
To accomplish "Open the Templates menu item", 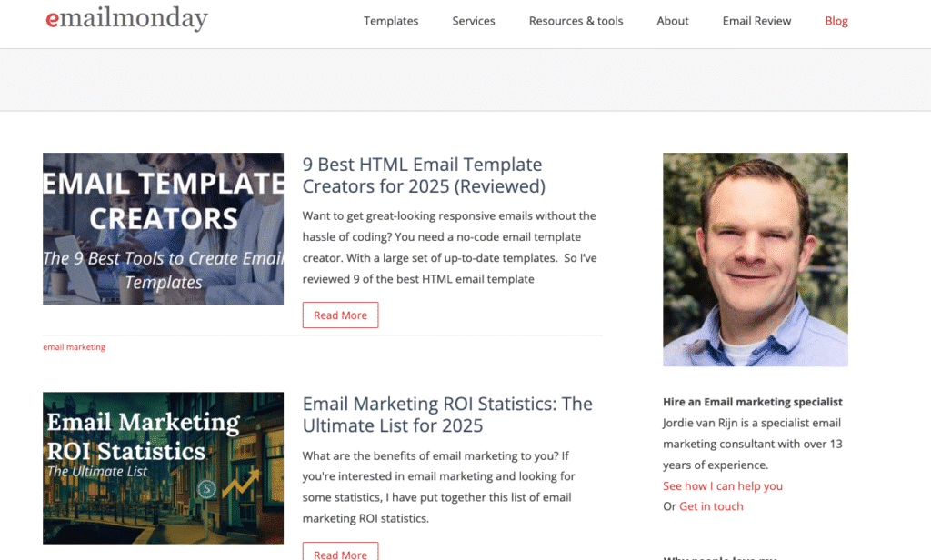I will click(x=390, y=20).
